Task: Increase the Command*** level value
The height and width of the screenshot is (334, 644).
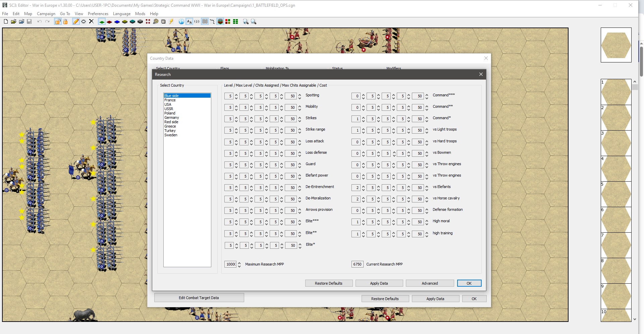Action: pos(363,95)
